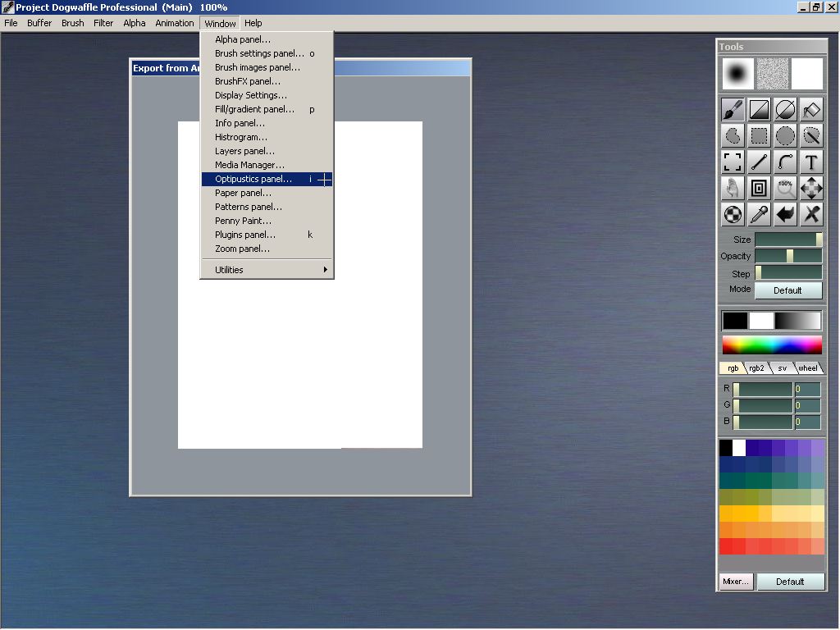Open the palette Default selector button
The width and height of the screenshot is (840, 630).
pos(790,582)
